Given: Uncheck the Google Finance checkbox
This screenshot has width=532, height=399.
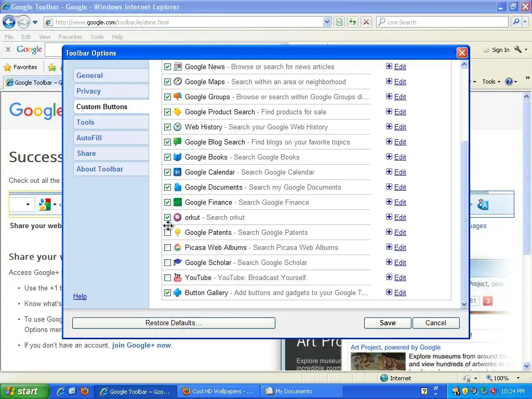Looking at the screenshot, I should tap(167, 202).
